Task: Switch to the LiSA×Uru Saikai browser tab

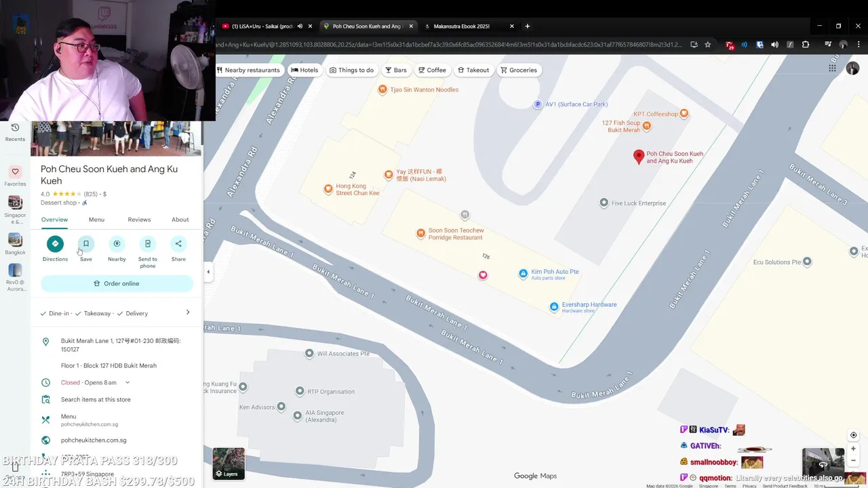Action: (x=262, y=26)
